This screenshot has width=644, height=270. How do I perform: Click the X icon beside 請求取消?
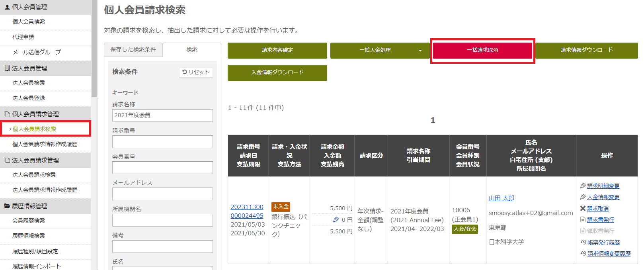point(583,208)
